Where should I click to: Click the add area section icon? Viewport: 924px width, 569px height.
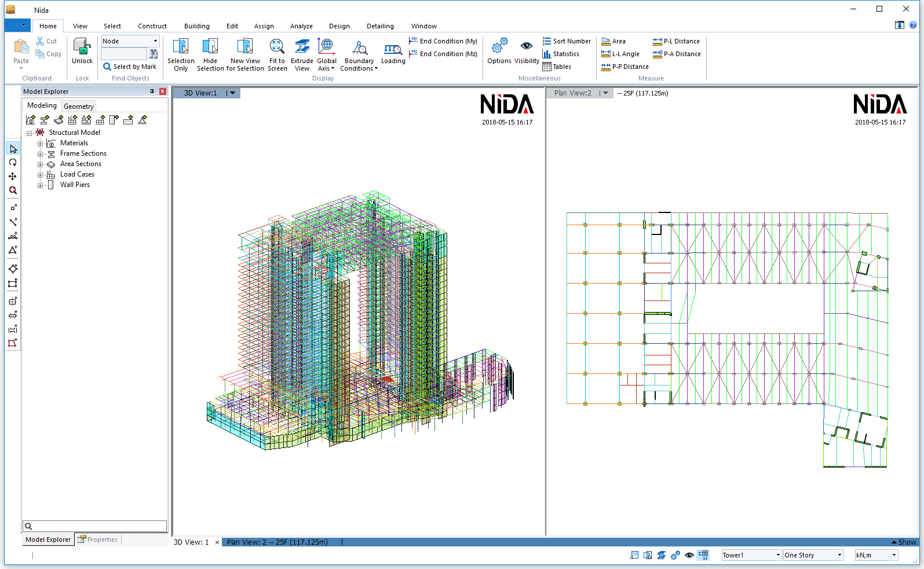pos(59,120)
